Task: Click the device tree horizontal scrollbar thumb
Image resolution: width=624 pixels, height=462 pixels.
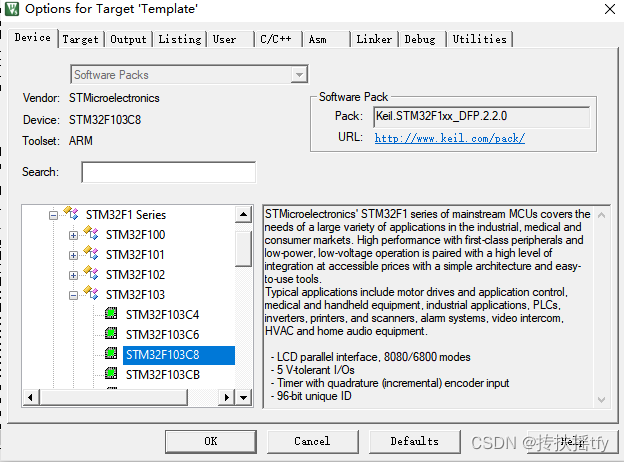Action: [x=113, y=397]
